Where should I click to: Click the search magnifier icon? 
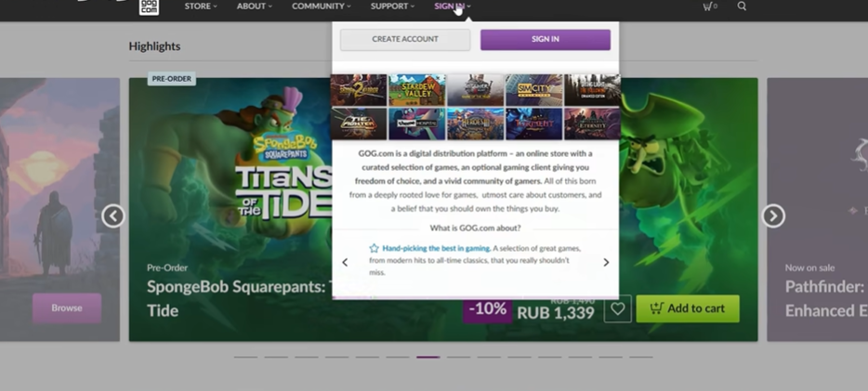pos(742,7)
